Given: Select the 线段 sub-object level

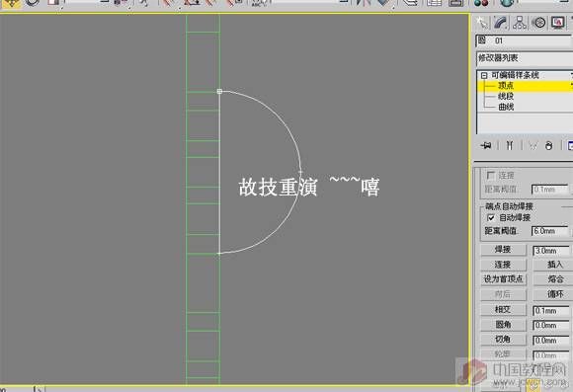Looking at the screenshot, I should pos(506,97).
